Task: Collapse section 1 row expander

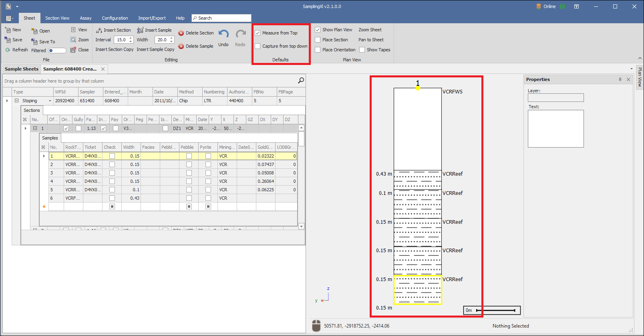Action: coord(35,128)
